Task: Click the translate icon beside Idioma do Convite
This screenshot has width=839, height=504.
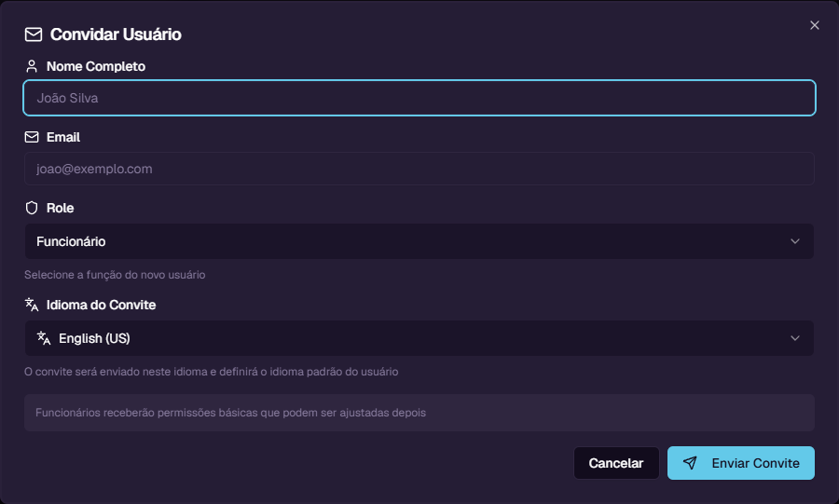Action: [x=32, y=305]
